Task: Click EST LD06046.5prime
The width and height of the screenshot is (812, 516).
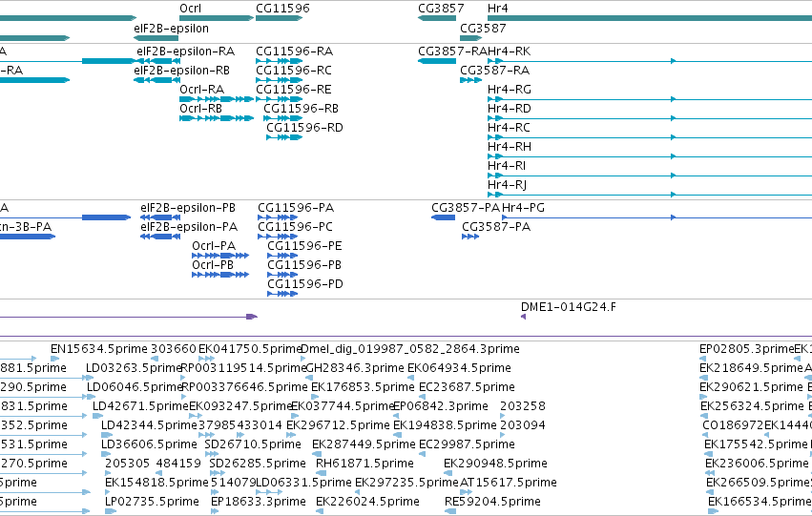Action: (135, 387)
